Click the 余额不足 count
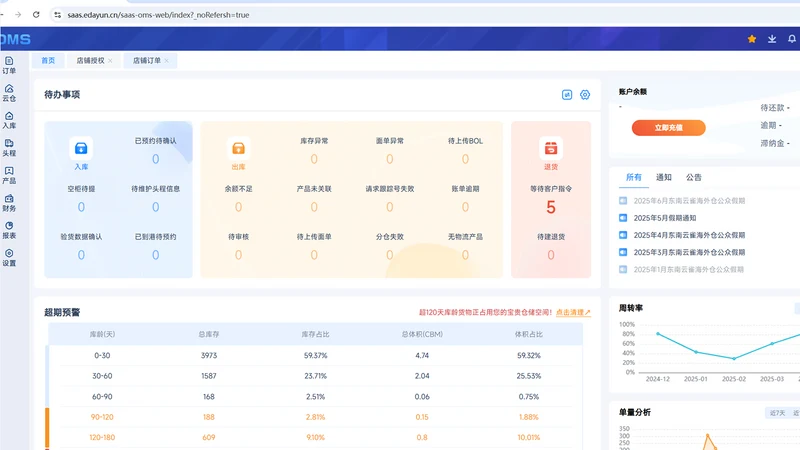Image resolution: width=800 pixels, height=450 pixels. click(238, 207)
